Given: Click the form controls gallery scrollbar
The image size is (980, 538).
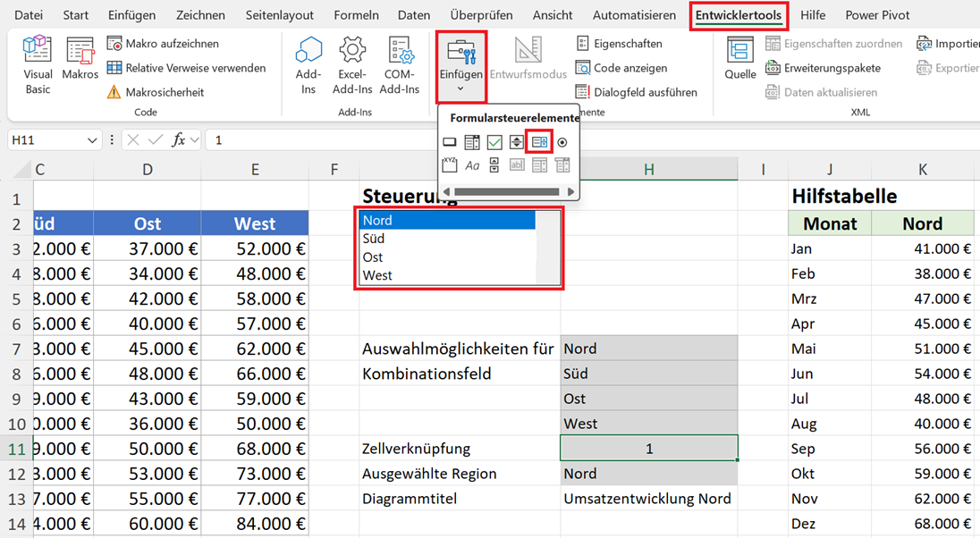Looking at the screenshot, I should [x=508, y=192].
